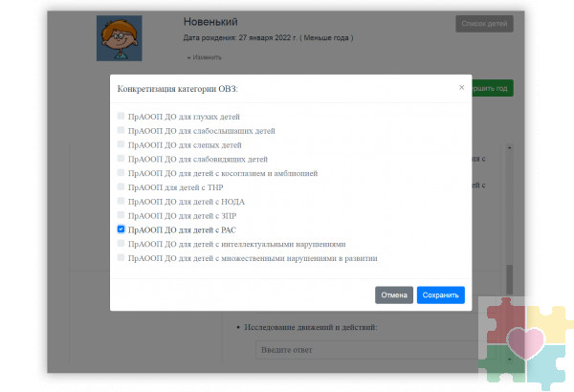Enable the интеллектуальными нарушениями checkbox
The width and height of the screenshot is (574, 392).
[121, 244]
